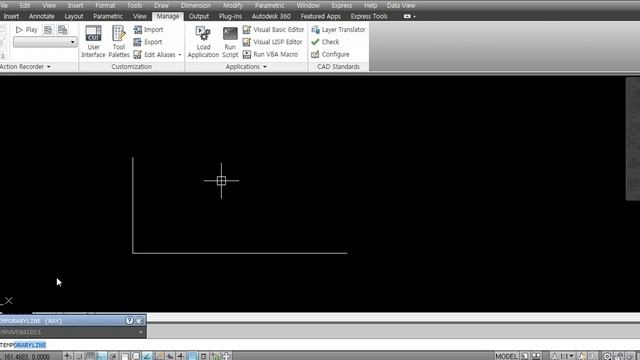Open the Tools menu
The image size is (640, 360).
tap(134, 5)
